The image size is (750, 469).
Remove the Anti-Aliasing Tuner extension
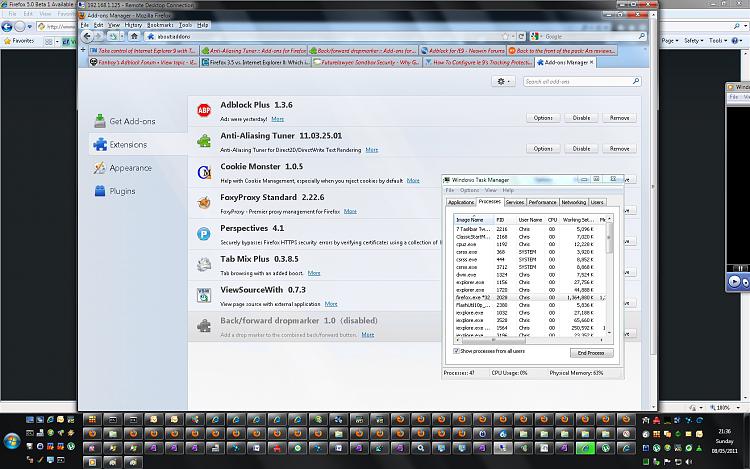(x=619, y=149)
